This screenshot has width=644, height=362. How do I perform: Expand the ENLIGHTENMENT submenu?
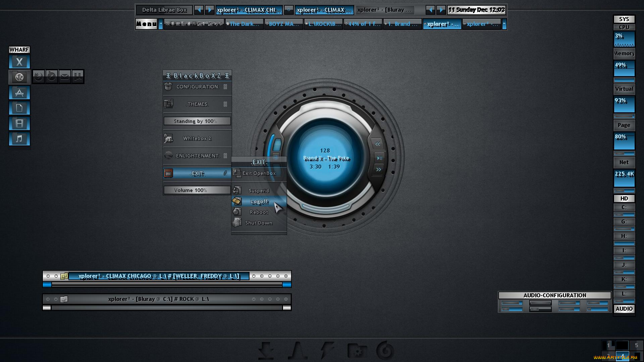point(197,156)
